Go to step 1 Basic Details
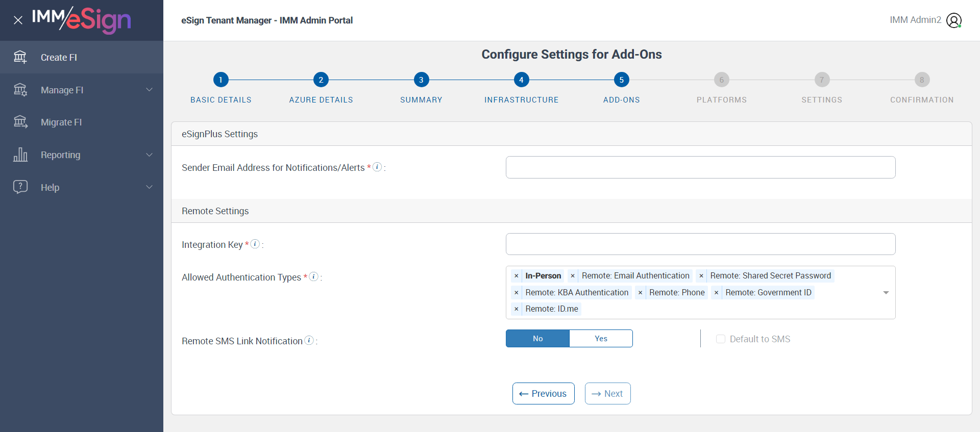980x432 pixels. pyautogui.click(x=220, y=80)
